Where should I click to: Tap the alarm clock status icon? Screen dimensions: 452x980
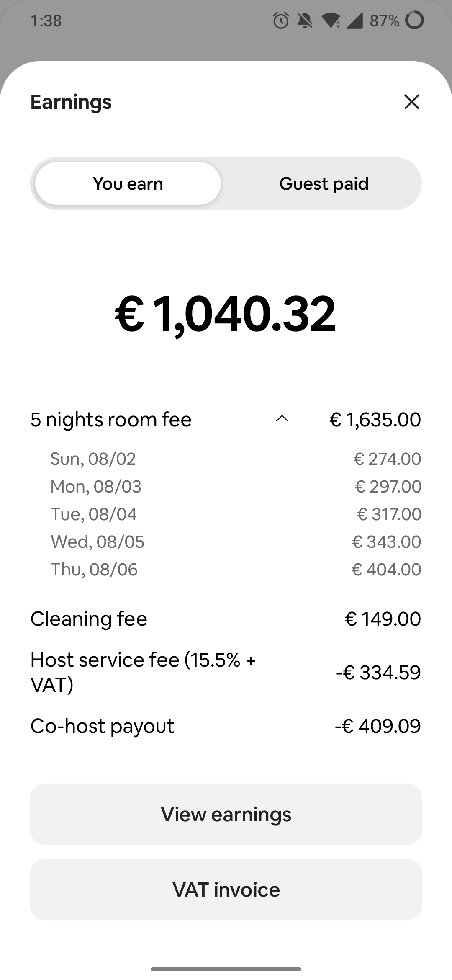[x=281, y=20]
